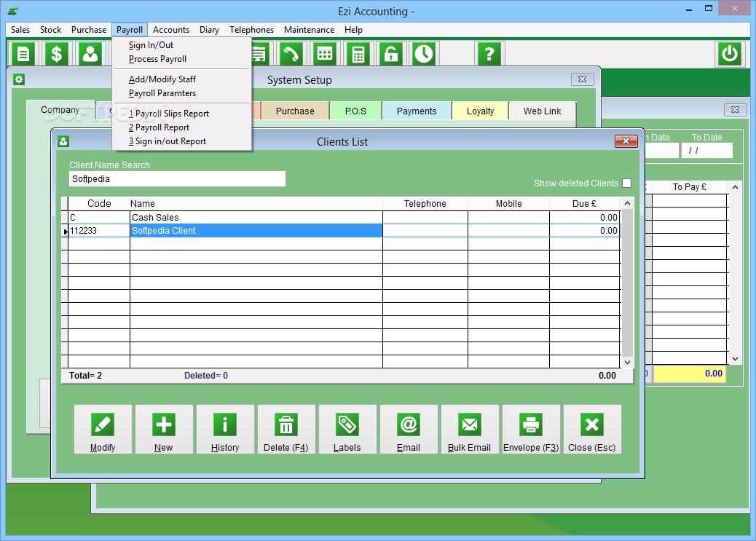Click the Code column header

(99, 203)
